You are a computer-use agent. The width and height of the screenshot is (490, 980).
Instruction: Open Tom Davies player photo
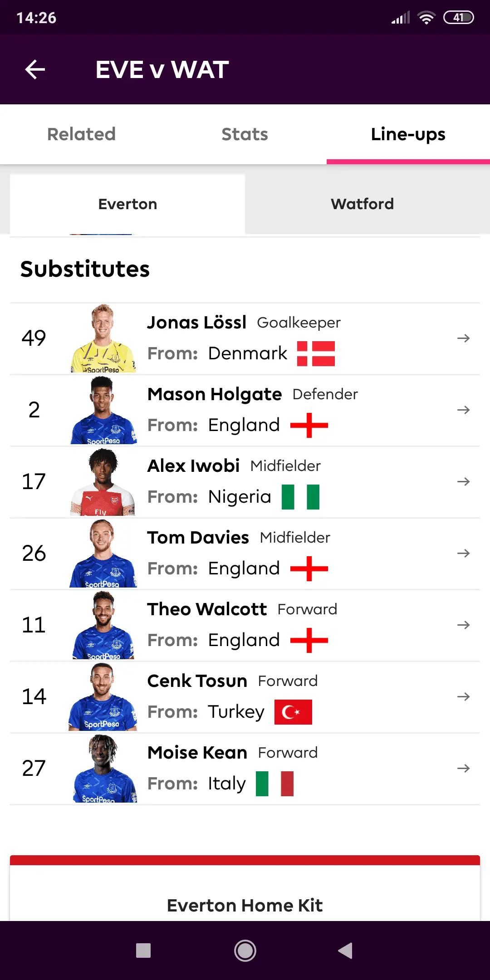(x=103, y=554)
